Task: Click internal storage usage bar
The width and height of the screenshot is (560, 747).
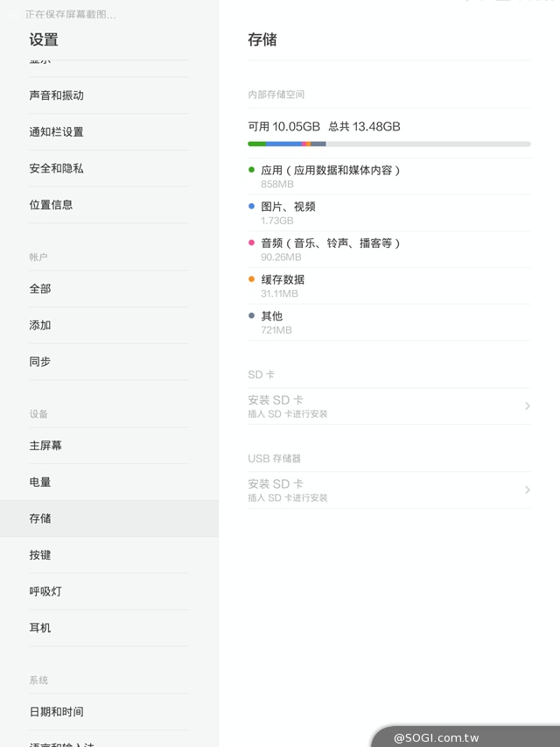Action: tap(388, 144)
